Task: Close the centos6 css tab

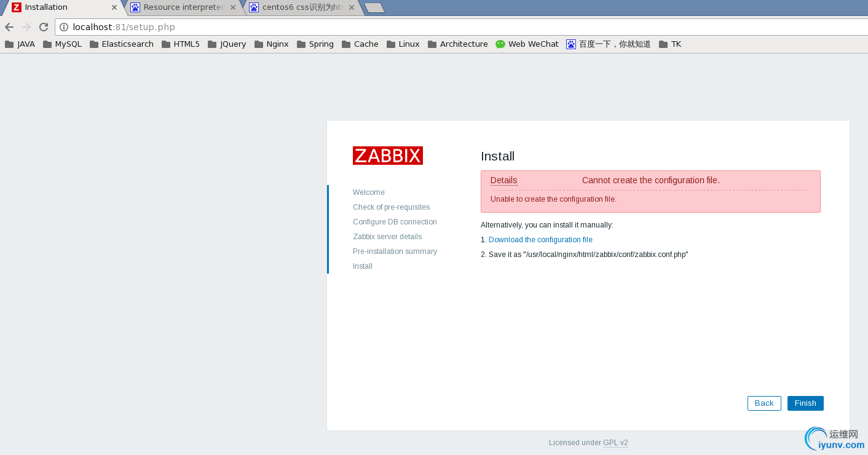Action: pyautogui.click(x=352, y=7)
